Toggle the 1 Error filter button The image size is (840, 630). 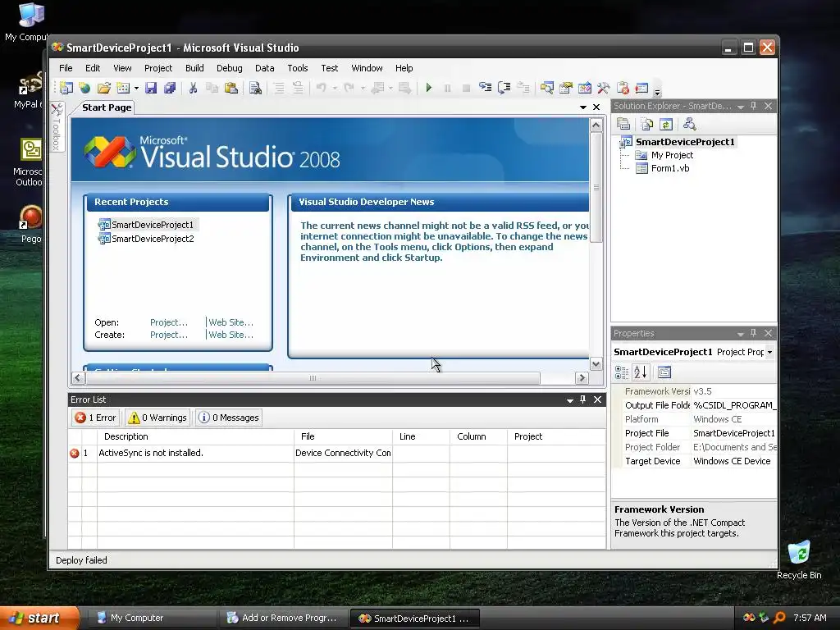95,418
